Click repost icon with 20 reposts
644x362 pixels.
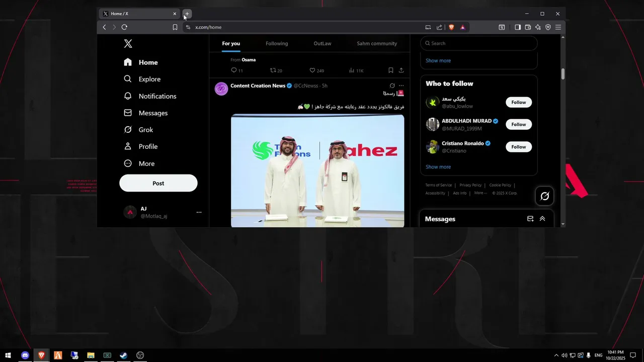point(273,70)
